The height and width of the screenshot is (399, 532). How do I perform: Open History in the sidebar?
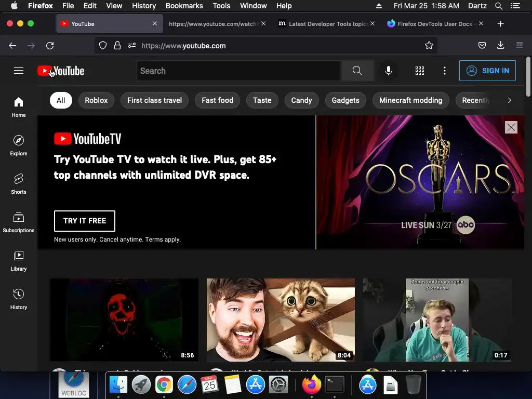[x=19, y=299]
